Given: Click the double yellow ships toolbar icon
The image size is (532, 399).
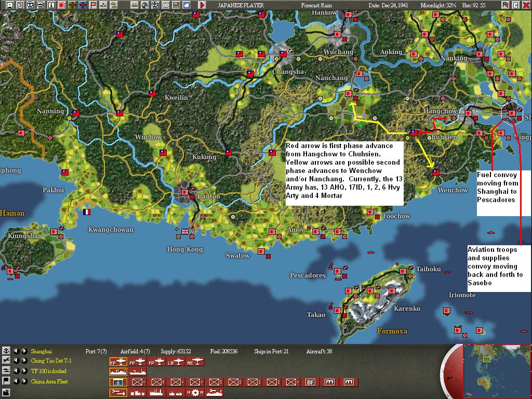Looking at the screenshot, I should pos(114,5).
